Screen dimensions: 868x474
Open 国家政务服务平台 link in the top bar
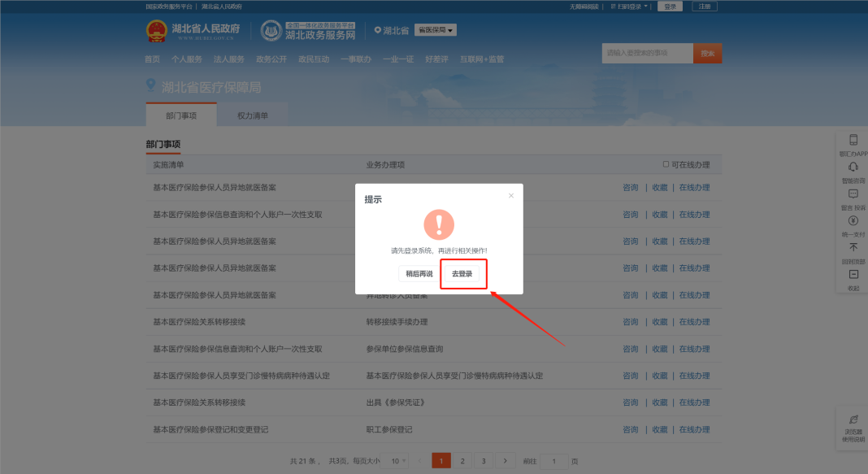169,7
